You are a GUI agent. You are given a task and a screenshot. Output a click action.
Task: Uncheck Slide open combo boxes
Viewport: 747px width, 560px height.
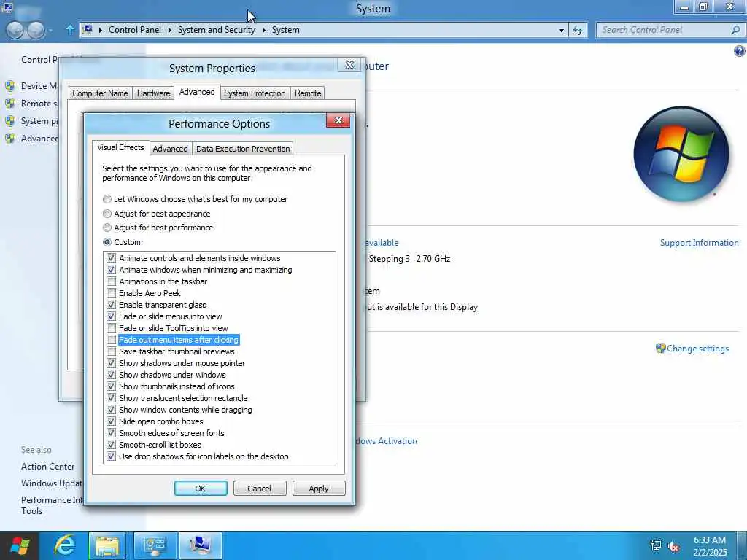point(111,421)
